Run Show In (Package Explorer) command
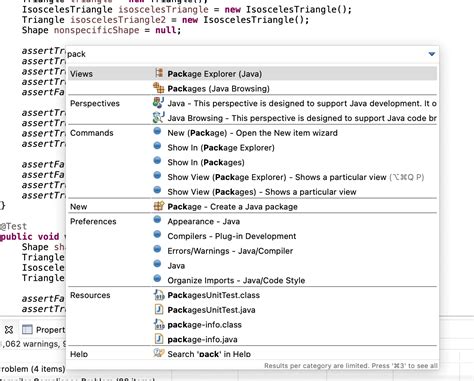This screenshot has width=474, height=381. [x=221, y=148]
